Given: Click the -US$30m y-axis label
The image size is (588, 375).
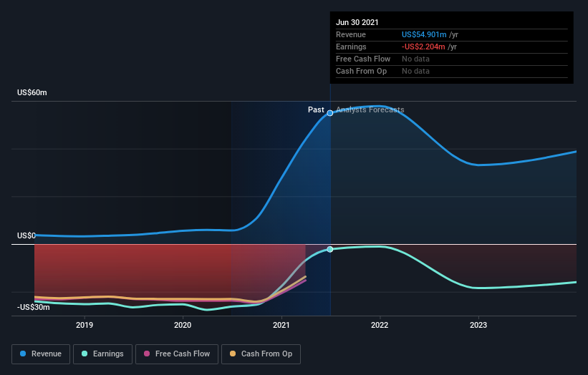Looking at the screenshot, I should [34, 307].
